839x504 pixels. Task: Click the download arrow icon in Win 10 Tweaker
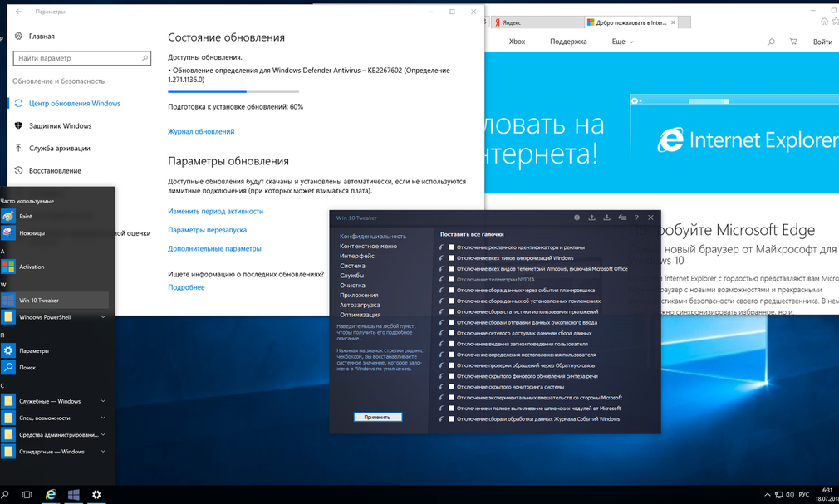(x=606, y=218)
